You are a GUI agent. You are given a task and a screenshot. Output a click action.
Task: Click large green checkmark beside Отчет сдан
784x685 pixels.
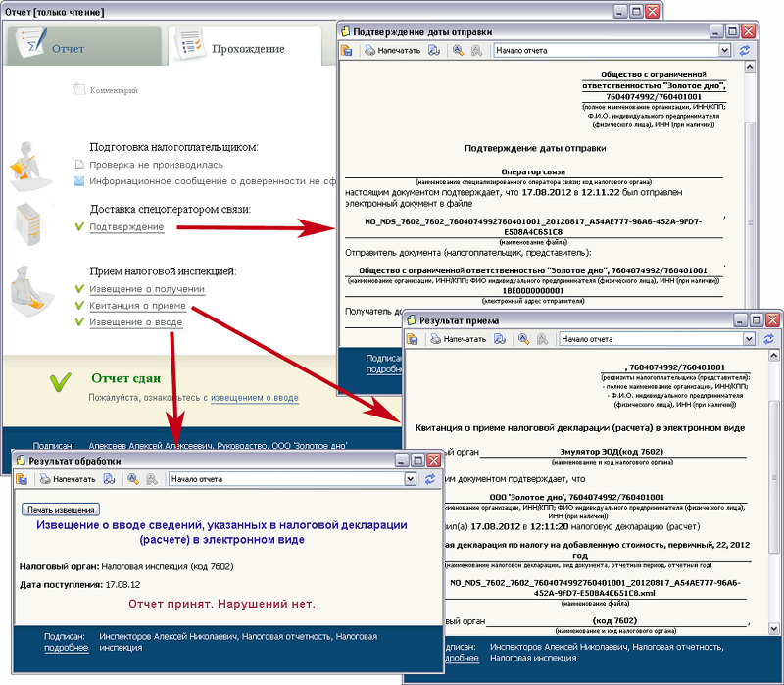61,382
